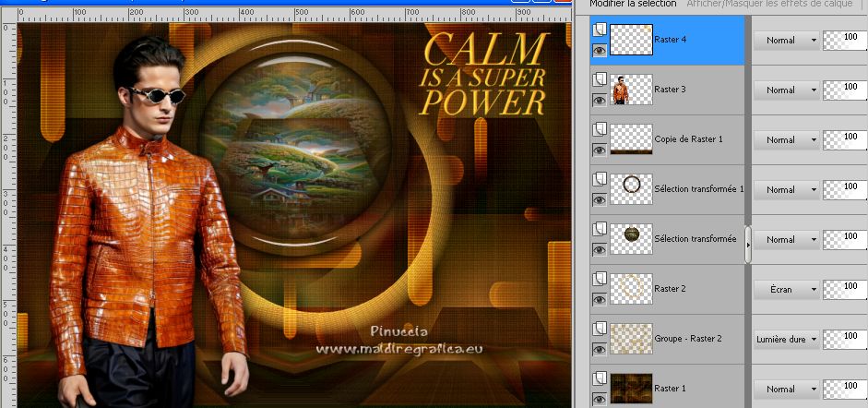Toggle visibility of the Raster 2 layer
The image size is (868, 408).
[600, 299]
